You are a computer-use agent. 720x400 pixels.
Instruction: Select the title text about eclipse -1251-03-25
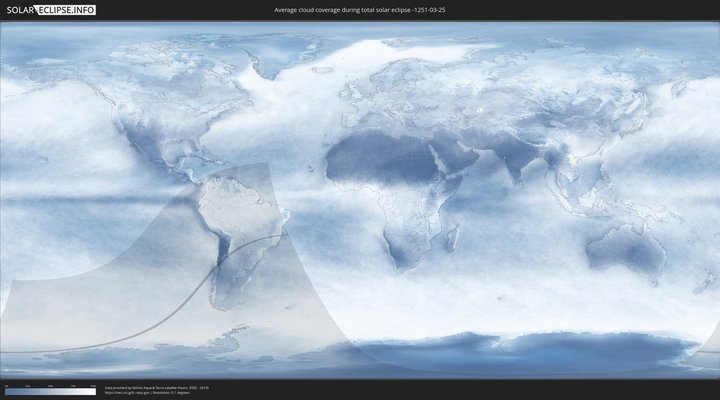click(x=360, y=10)
